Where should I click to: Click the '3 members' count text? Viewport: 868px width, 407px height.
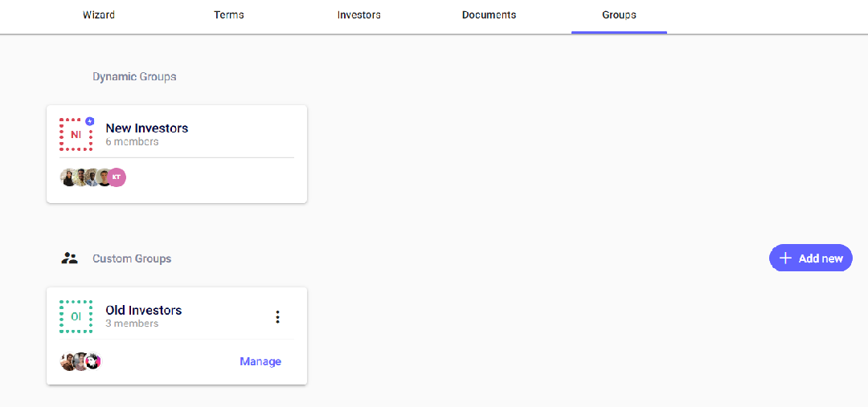tap(132, 324)
